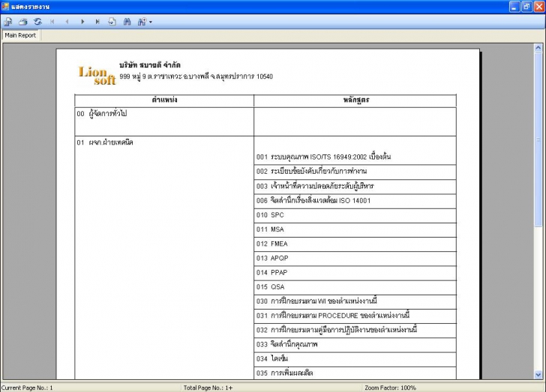
Task: Go to the next page
Action: click(x=82, y=22)
